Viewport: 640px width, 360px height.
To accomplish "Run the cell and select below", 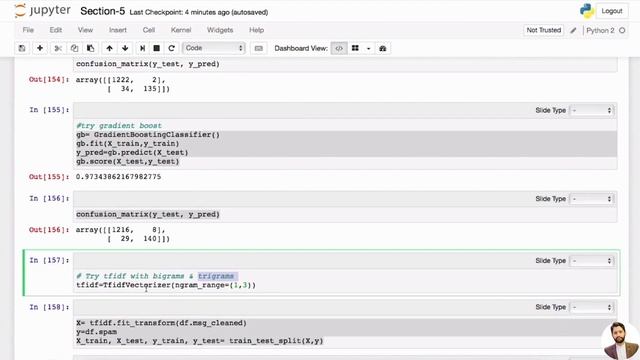I will (x=142, y=48).
